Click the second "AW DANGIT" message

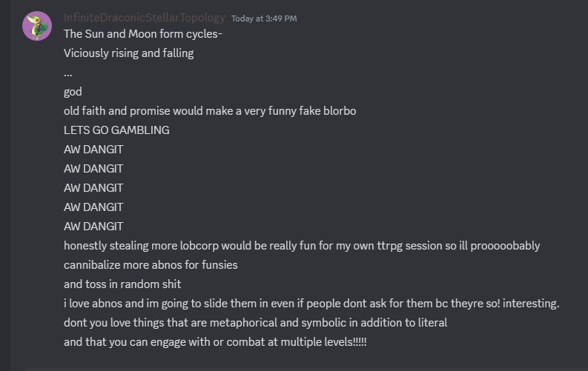point(93,169)
